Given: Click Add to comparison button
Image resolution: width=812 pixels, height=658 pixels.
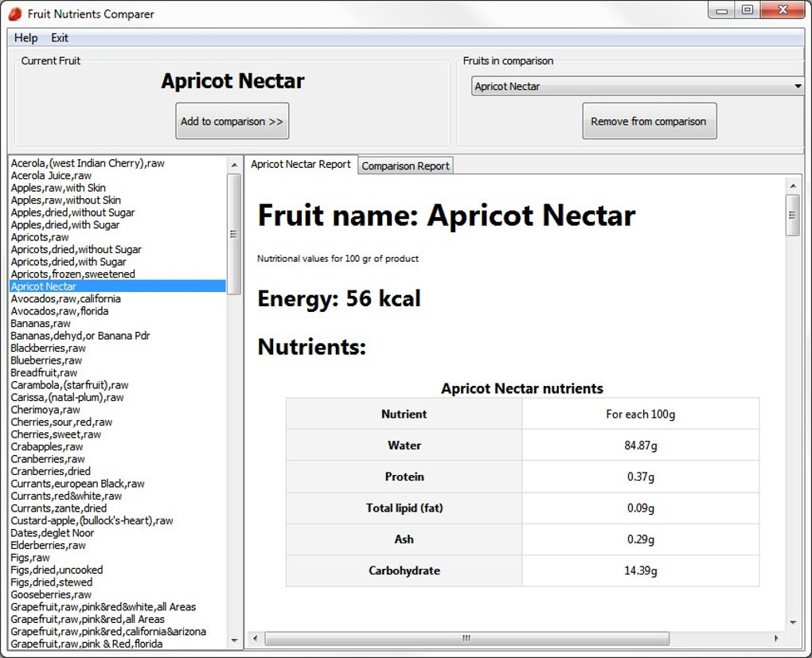Looking at the screenshot, I should (x=232, y=121).
